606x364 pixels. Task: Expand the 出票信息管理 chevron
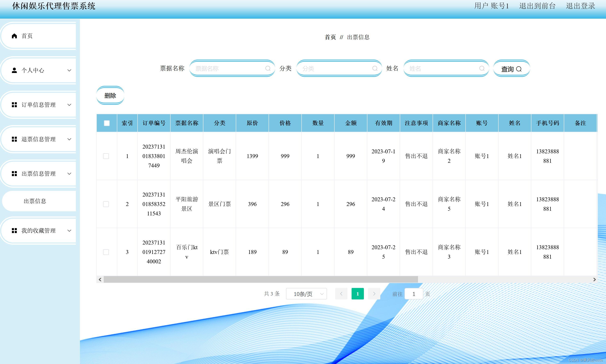pos(69,174)
